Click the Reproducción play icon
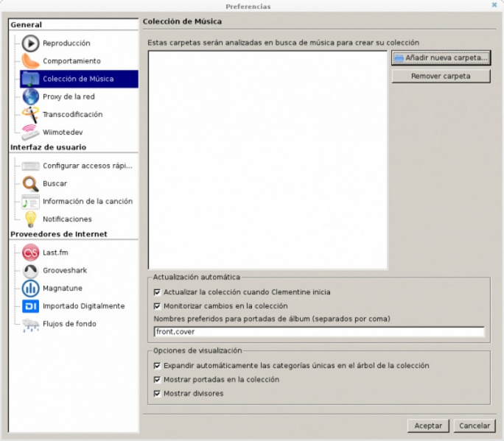 [30, 43]
